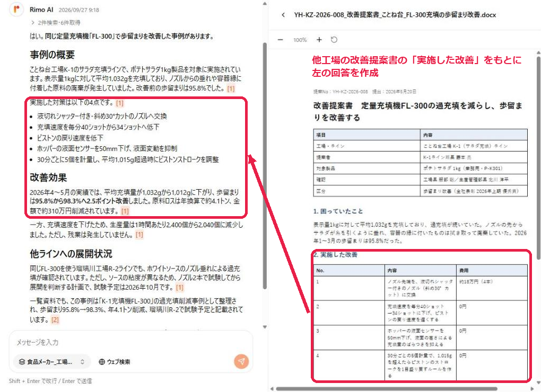541x392 pixels.
Task: Click the document viewer vertical scrollbar thumb
Action: 538,157
